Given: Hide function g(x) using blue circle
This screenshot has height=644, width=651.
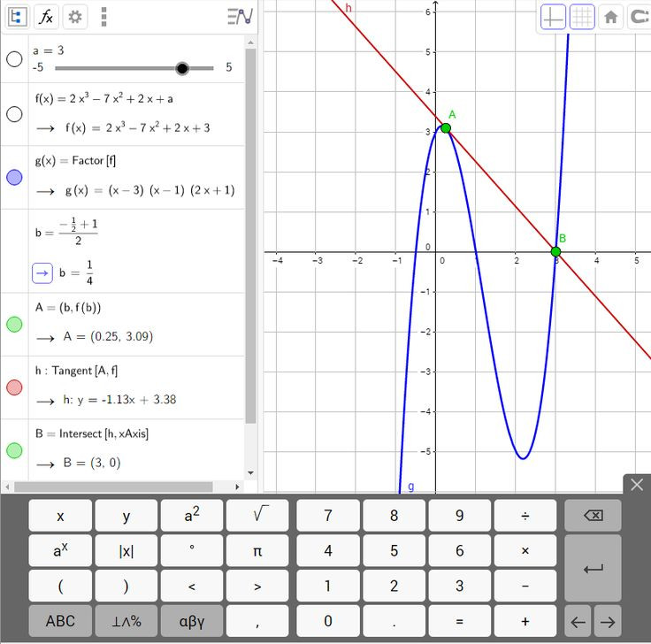Looking at the screenshot, I should pos(14,177).
